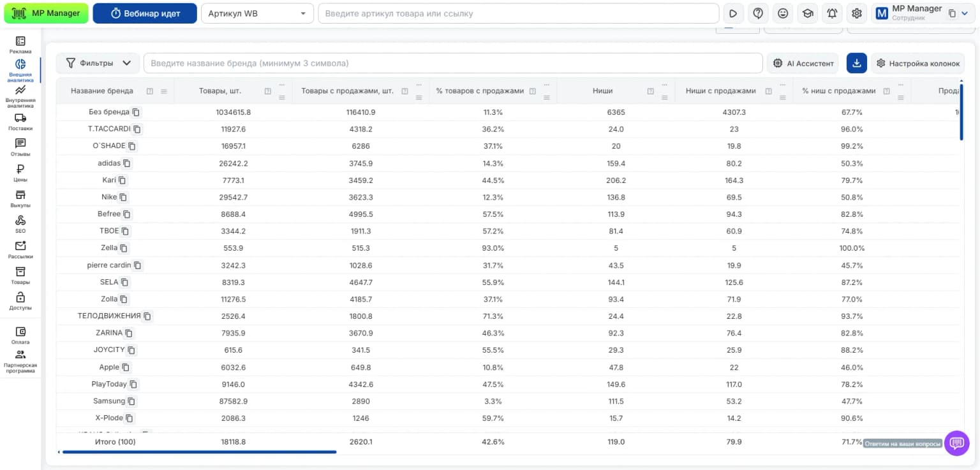Go to Поставки in the sidebar

click(x=20, y=122)
